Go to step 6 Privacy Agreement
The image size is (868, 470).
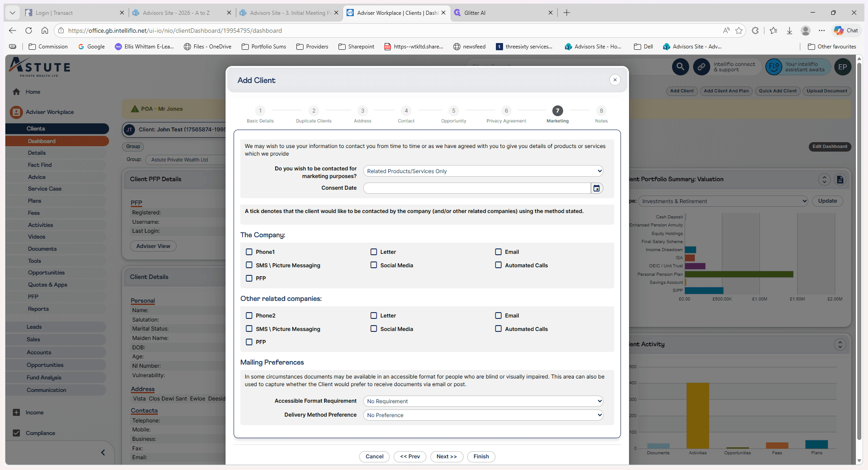[x=506, y=114]
